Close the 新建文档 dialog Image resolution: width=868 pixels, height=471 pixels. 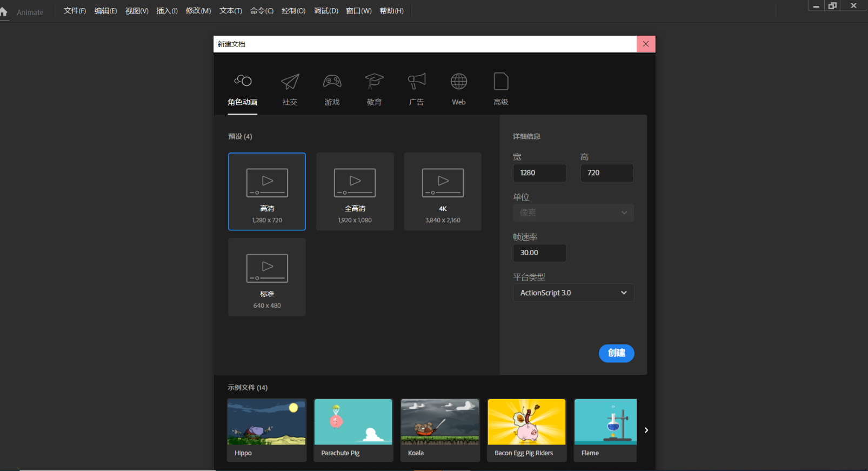coord(645,44)
